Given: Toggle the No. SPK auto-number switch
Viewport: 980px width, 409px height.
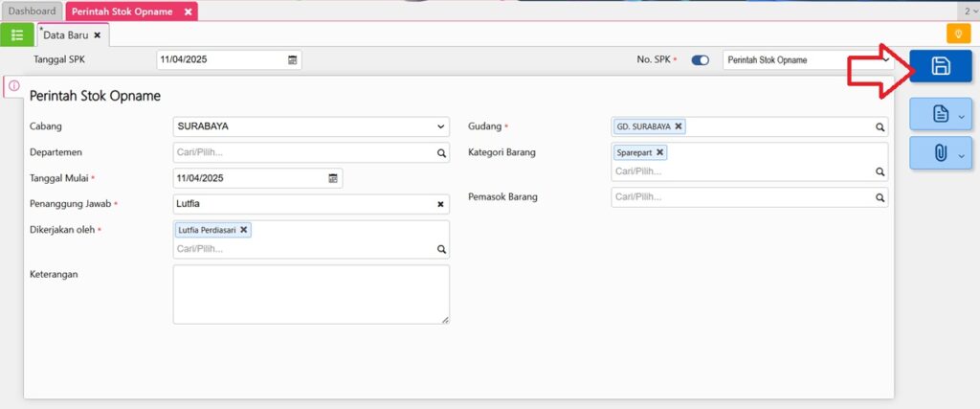Looking at the screenshot, I should 701,59.
